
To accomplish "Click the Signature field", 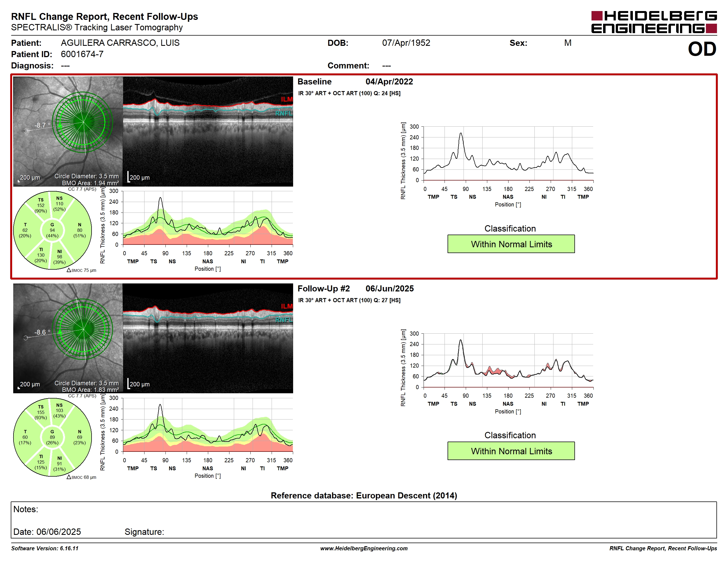I will (144, 532).
